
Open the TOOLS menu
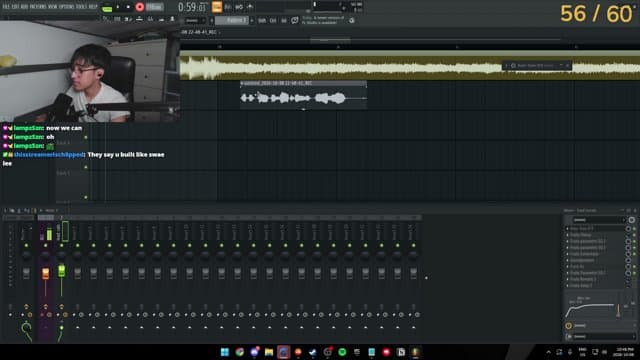tap(81, 7)
